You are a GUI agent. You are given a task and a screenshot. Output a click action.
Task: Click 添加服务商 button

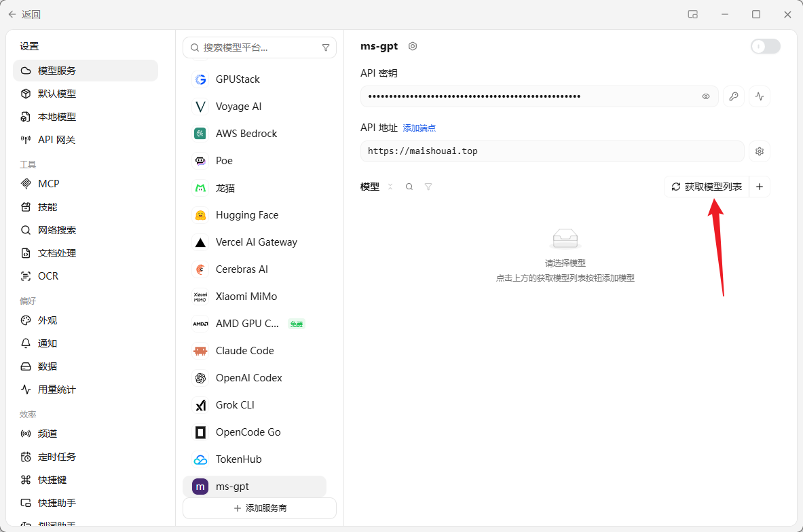point(260,508)
